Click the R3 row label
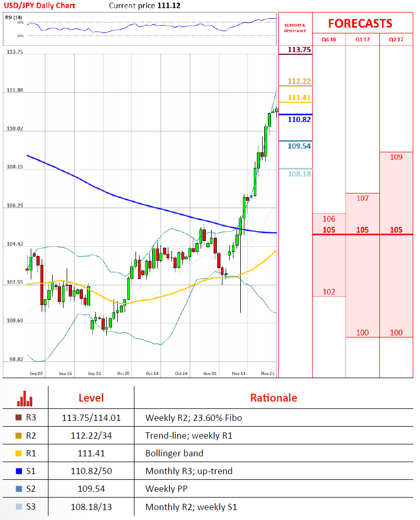The width and height of the screenshot is (420, 520). pos(31,418)
